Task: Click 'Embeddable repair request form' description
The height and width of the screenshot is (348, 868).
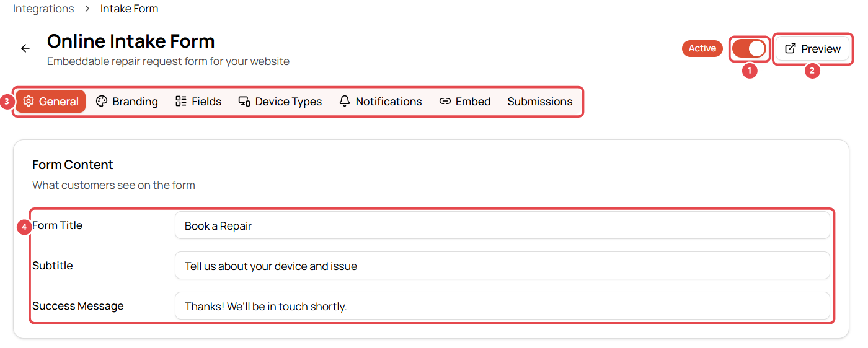Action: 168,61
